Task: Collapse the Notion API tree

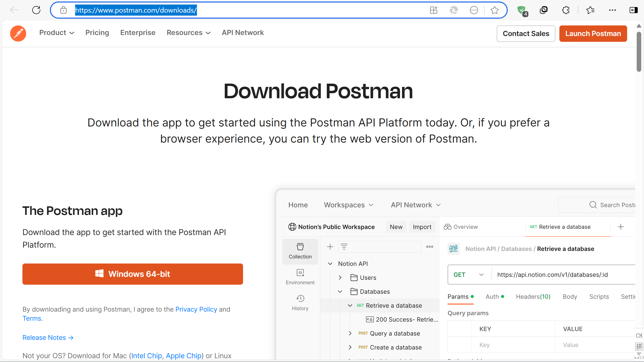Action: (330, 264)
